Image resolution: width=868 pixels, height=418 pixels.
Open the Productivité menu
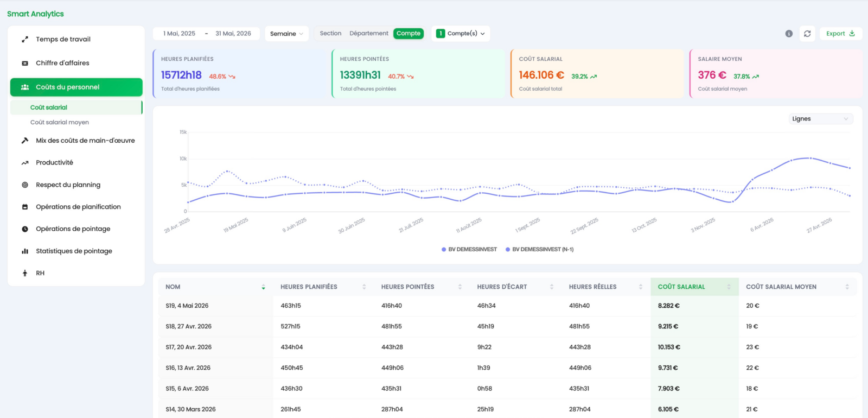[x=76, y=163]
